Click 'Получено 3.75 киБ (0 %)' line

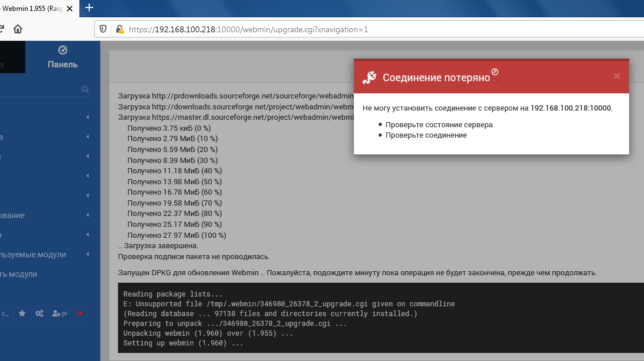[169, 128]
